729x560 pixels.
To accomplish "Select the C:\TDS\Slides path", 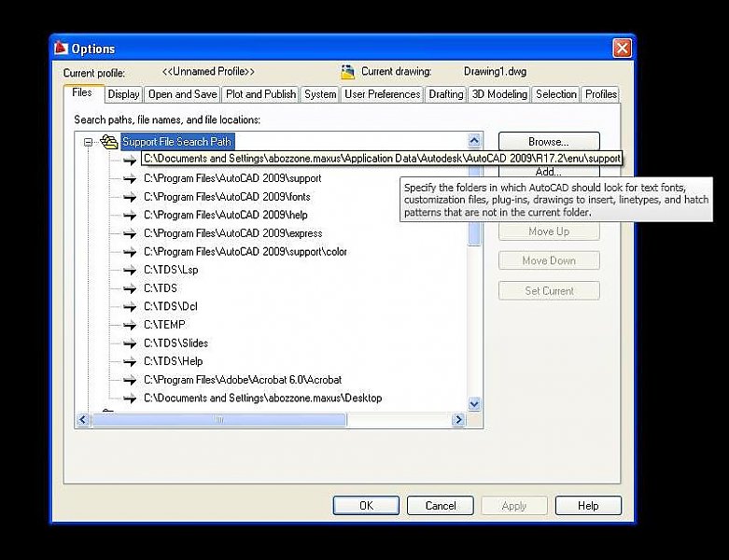I will tap(175, 343).
